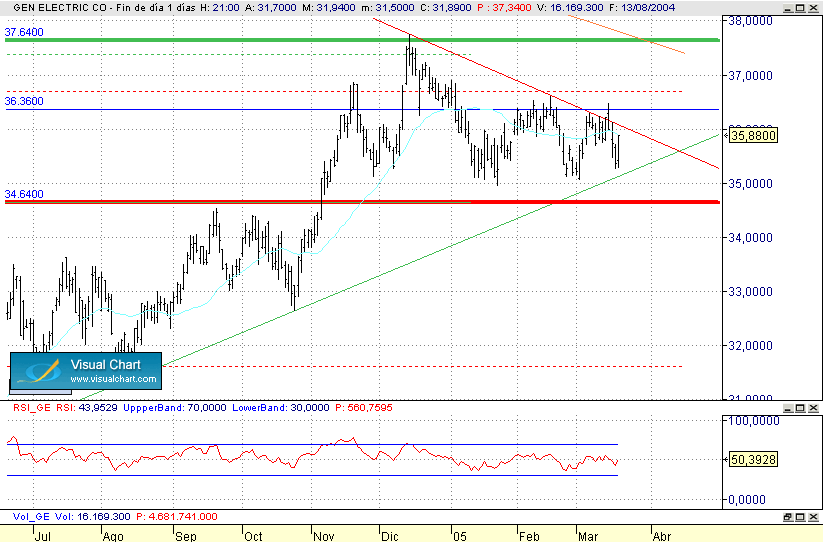Image resolution: width=823 pixels, height=542 pixels.
Task: Close the Vol_GE volume panel
Action: [x=813, y=517]
